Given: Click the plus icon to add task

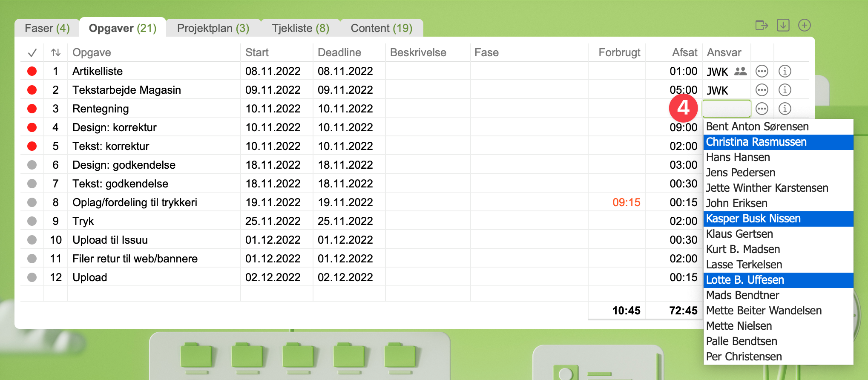Looking at the screenshot, I should tap(804, 26).
